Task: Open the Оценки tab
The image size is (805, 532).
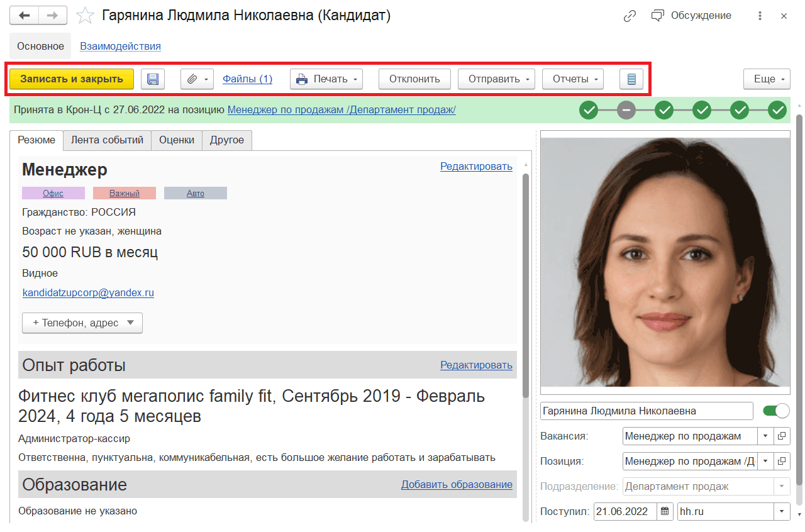Action: click(x=177, y=140)
